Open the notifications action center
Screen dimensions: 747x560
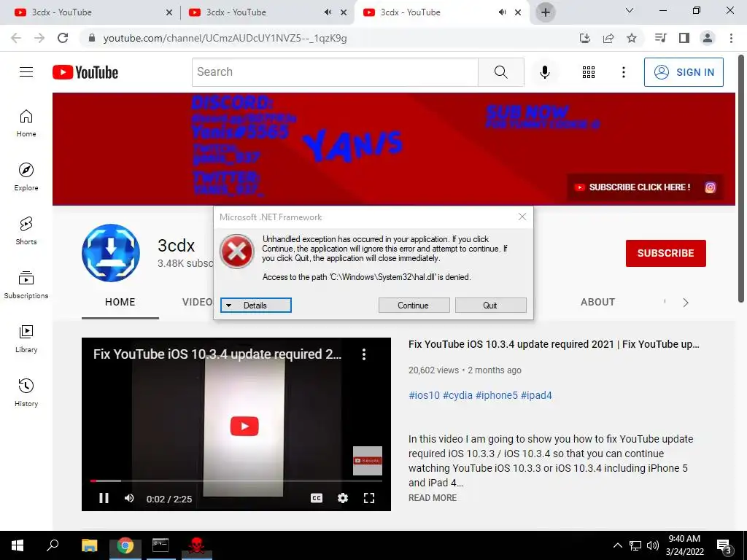(724, 546)
